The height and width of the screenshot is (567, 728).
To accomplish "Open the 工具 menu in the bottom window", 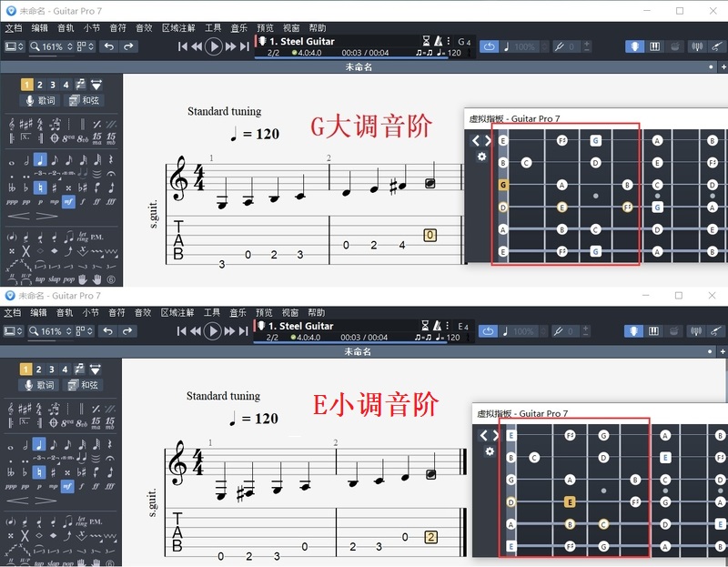I will coord(213,313).
